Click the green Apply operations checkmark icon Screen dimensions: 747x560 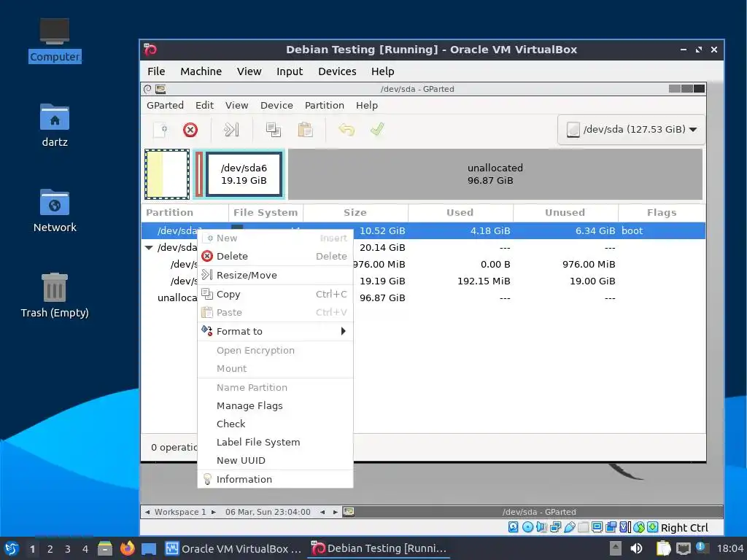point(377,129)
